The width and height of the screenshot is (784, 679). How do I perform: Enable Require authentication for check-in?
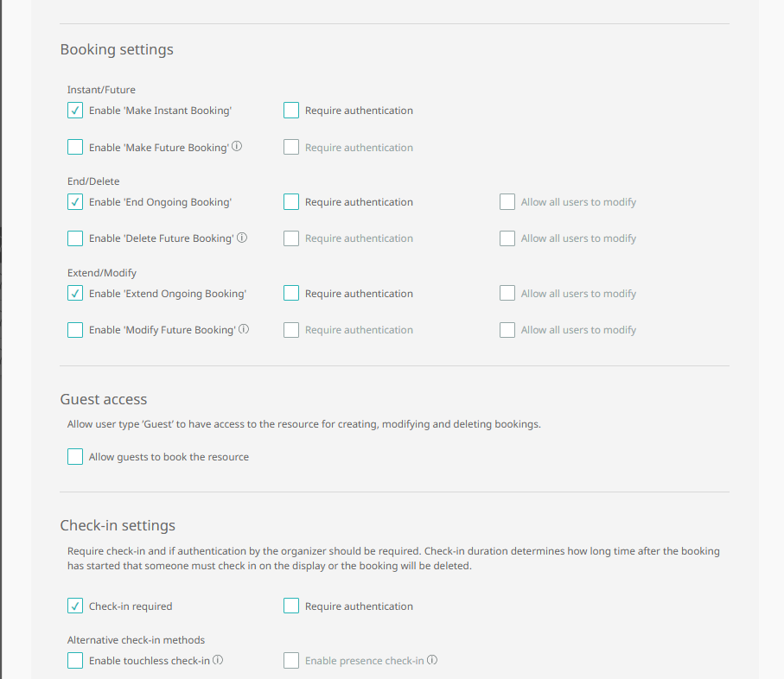pos(291,606)
